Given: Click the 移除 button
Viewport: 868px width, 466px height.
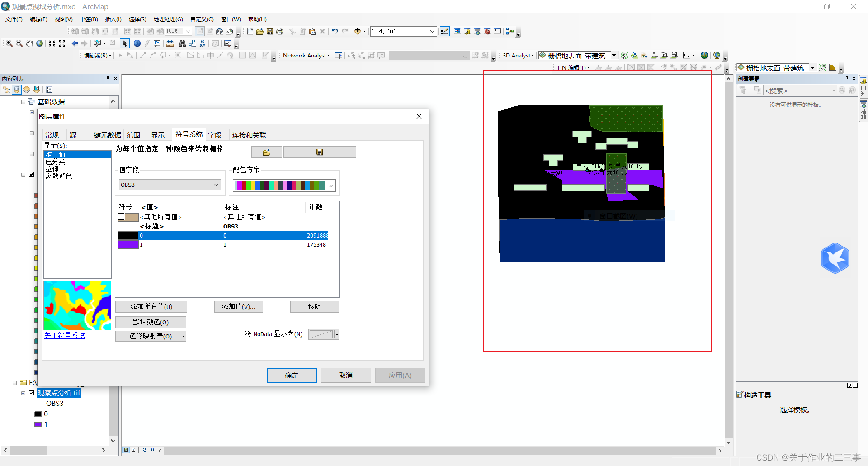Looking at the screenshot, I should [x=314, y=307].
